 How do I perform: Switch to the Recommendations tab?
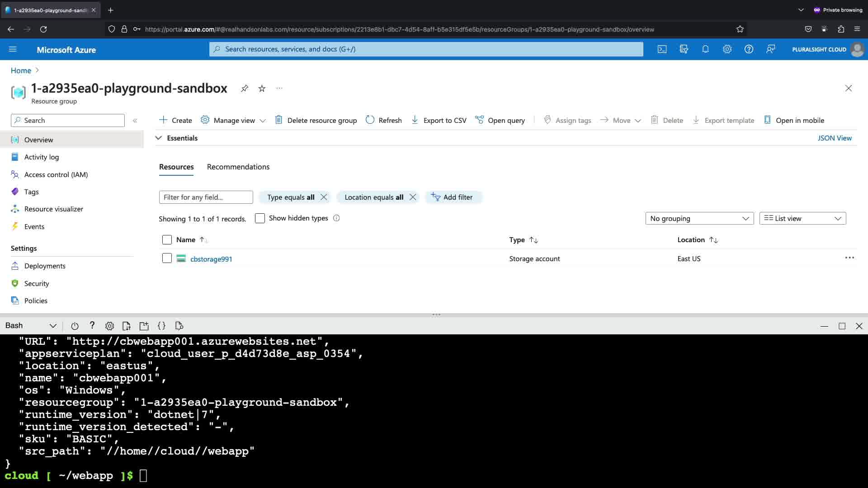click(238, 167)
